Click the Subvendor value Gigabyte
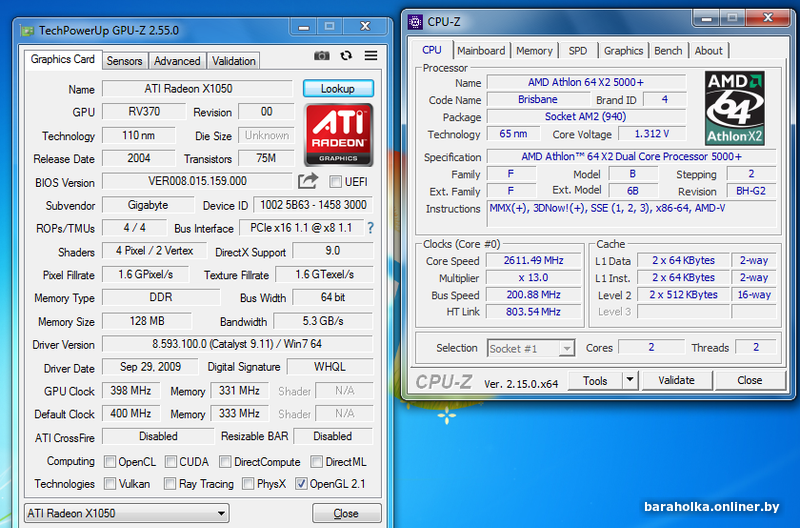 [x=148, y=205]
